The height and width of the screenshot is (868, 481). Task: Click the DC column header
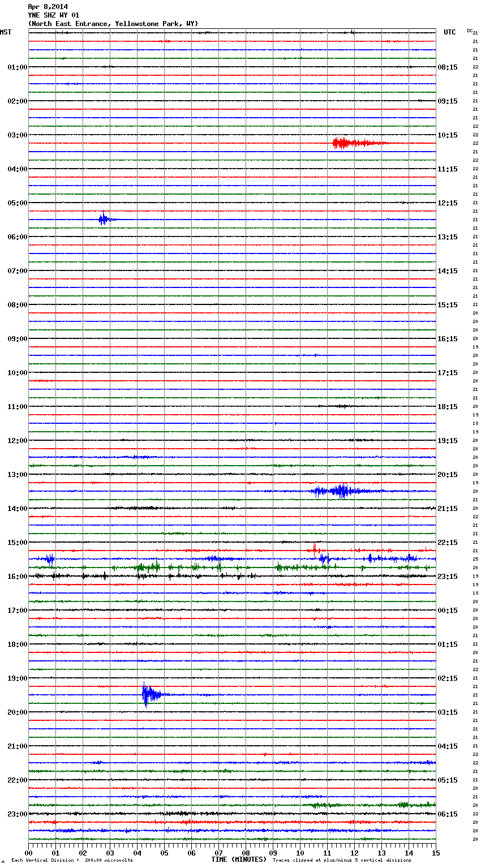(x=470, y=31)
